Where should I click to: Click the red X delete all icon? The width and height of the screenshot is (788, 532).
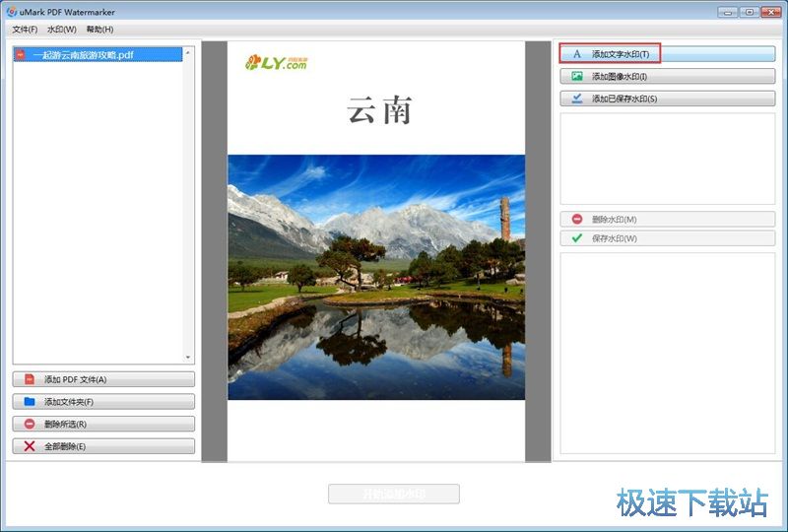[x=30, y=446]
